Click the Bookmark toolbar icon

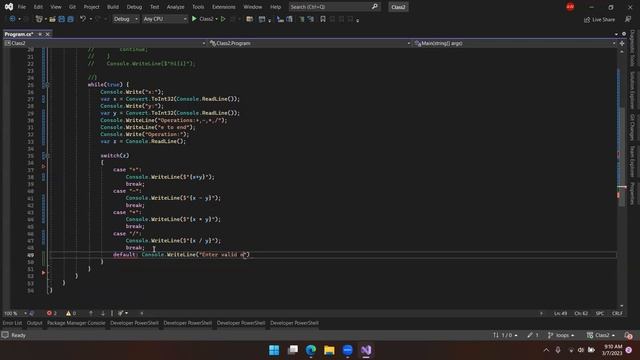tap(323, 19)
